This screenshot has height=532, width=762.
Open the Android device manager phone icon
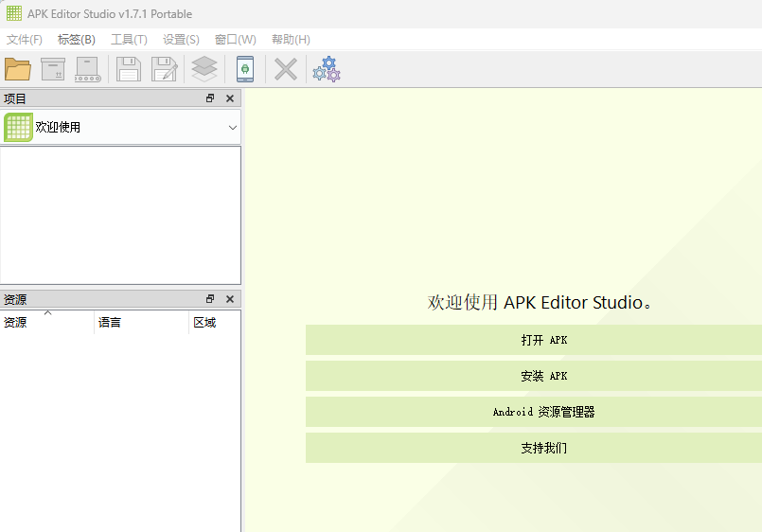(245, 69)
